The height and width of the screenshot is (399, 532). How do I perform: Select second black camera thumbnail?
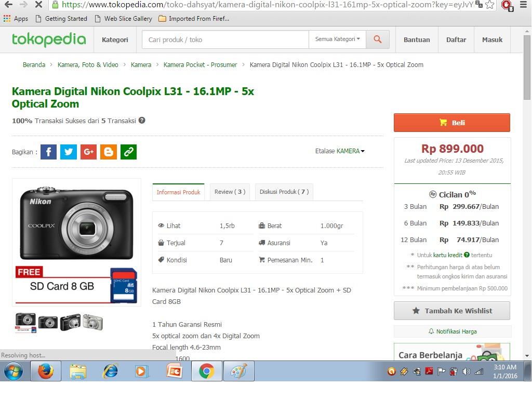48,322
